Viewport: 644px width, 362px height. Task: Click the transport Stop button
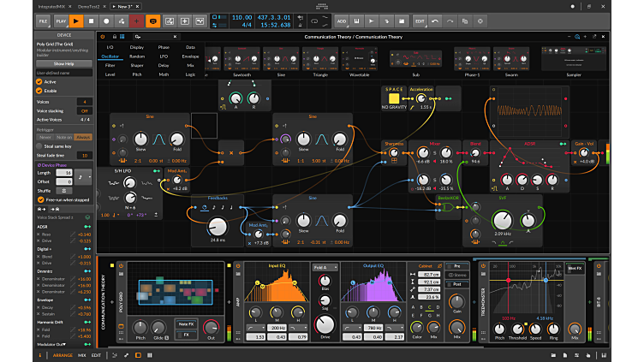coord(91,21)
